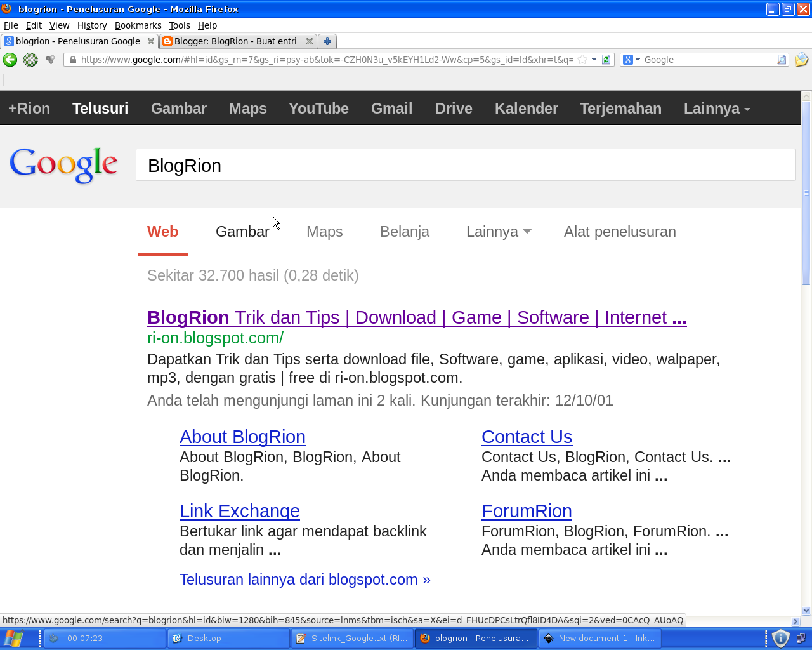Bookmark the page with the star icon
812x650 pixels.
tap(582, 60)
